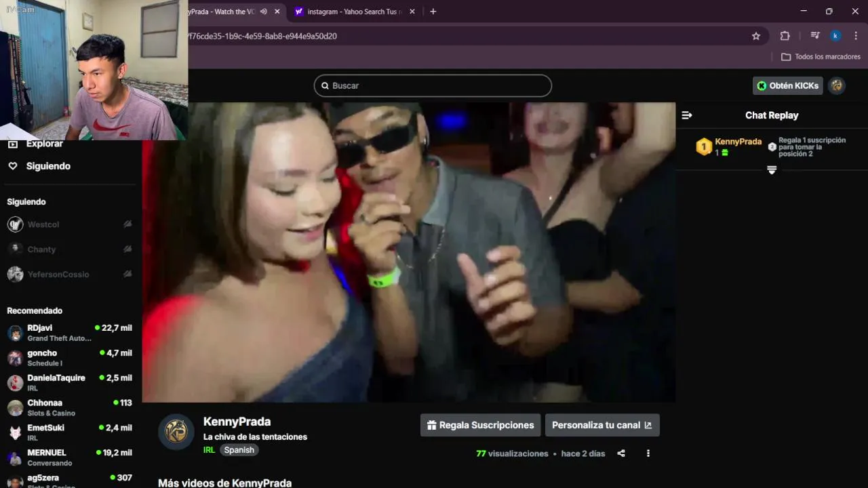Click the offline icon beside Chanty
Image resolution: width=868 pixels, height=488 pixels.
tap(127, 249)
